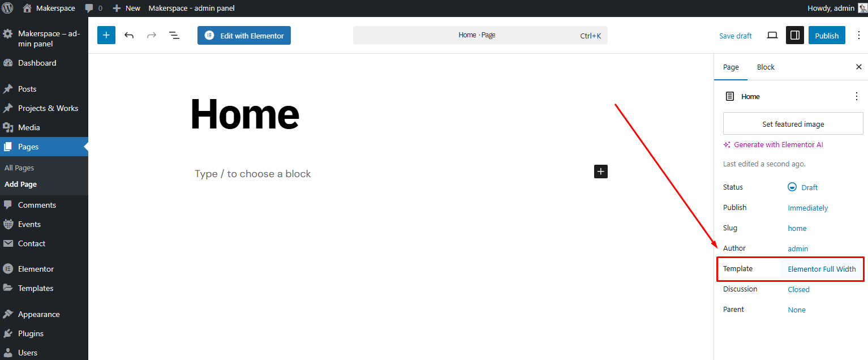868x360 pixels.
Task: Close the settings panel with X
Action: (x=858, y=67)
